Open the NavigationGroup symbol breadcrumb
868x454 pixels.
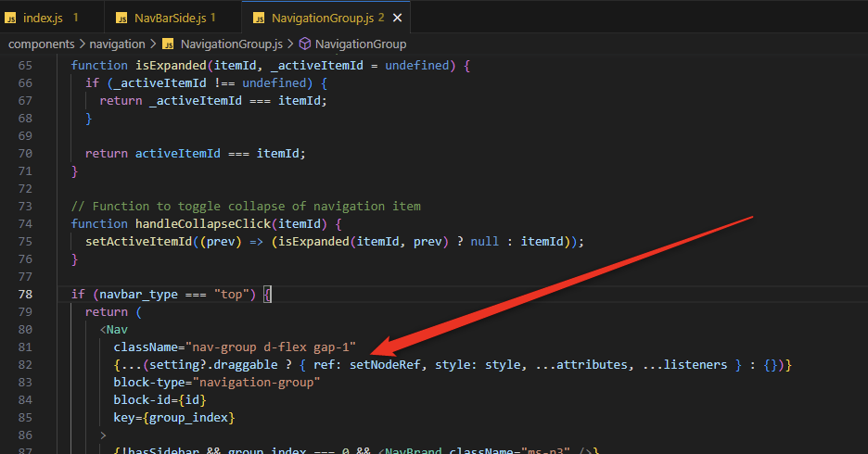pos(361,44)
